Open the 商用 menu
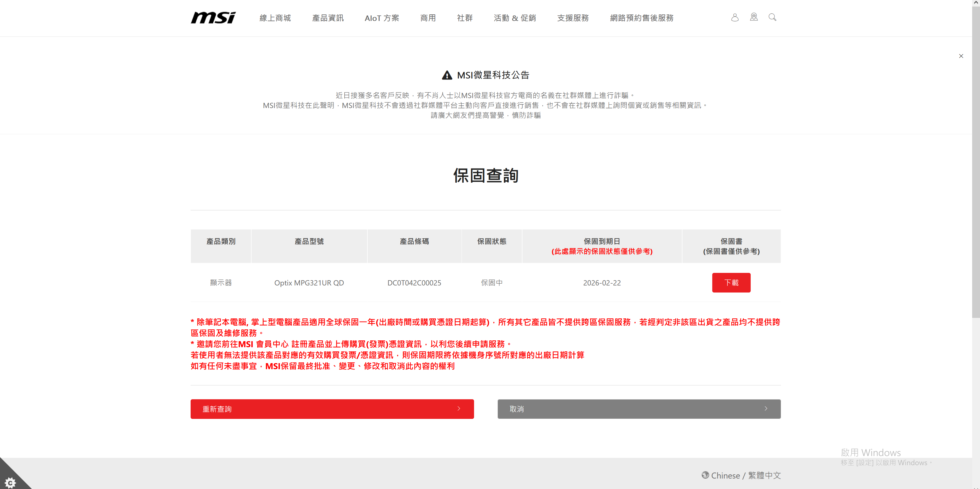This screenshot has width=980, height=489. pyautogui.click(x=428, y=18)
